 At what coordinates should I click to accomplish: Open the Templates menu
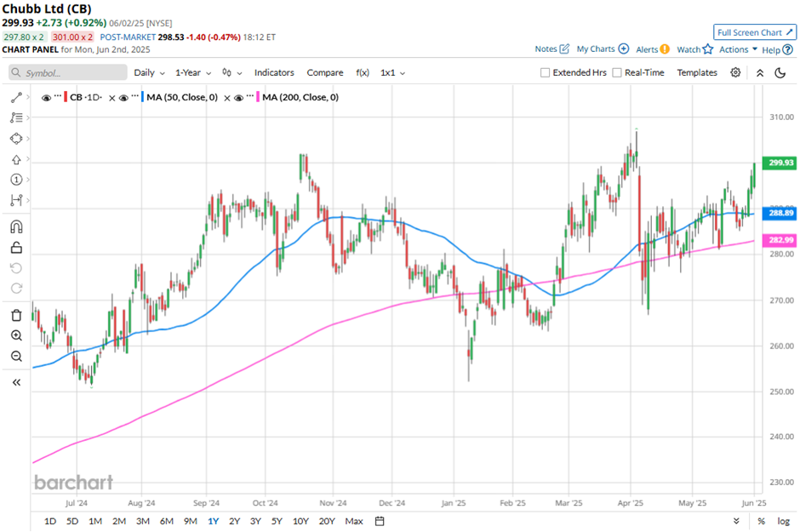697,73
